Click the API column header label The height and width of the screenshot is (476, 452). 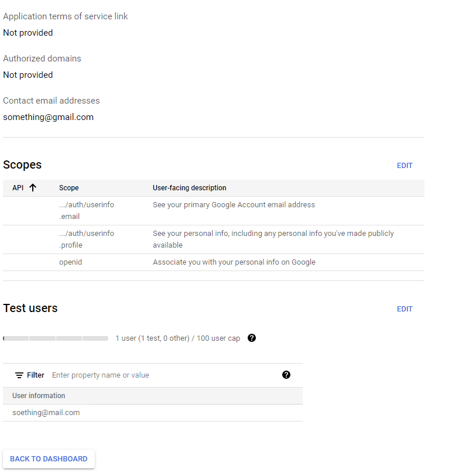[18, 188]
